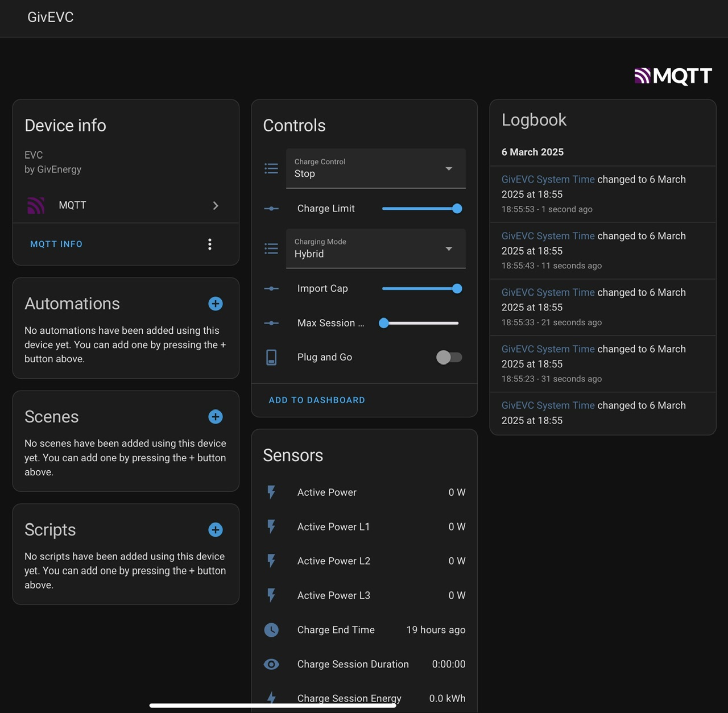The height and width of the screenshot is (713, 728).
Task: Click the bolt icon for Active Power L1
Action: 271,527
